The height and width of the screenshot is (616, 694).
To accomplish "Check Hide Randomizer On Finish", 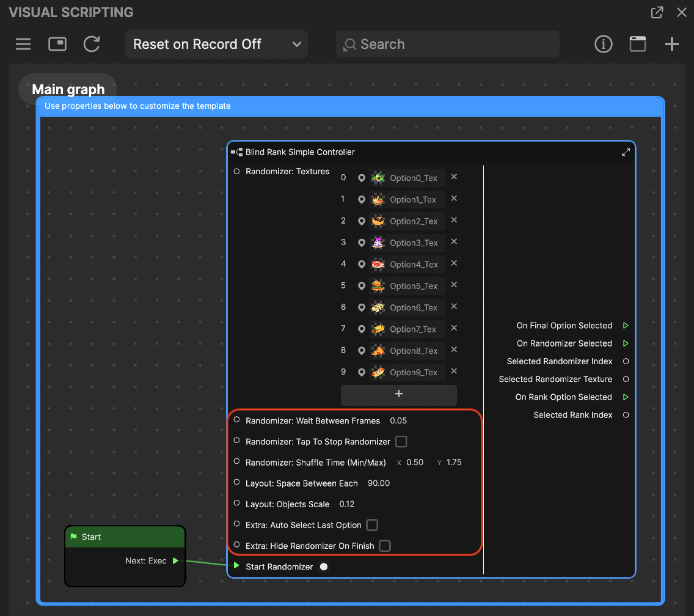I will coord(384,546).
